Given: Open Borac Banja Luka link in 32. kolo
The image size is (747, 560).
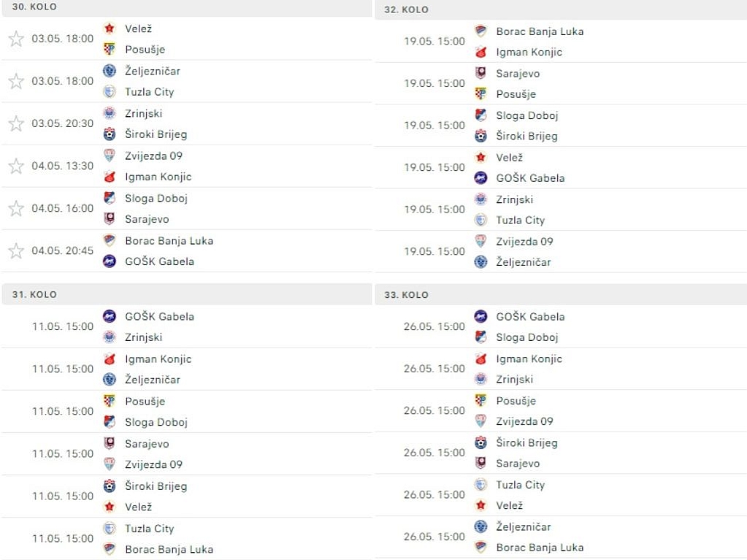Looking at the screenshot, I should click(540, 31).
